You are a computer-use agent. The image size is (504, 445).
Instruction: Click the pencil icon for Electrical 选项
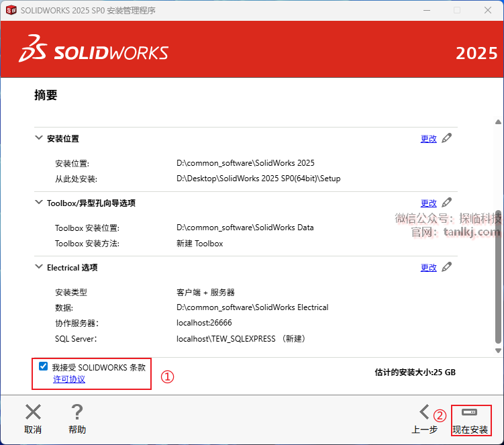tap(446, 267)
